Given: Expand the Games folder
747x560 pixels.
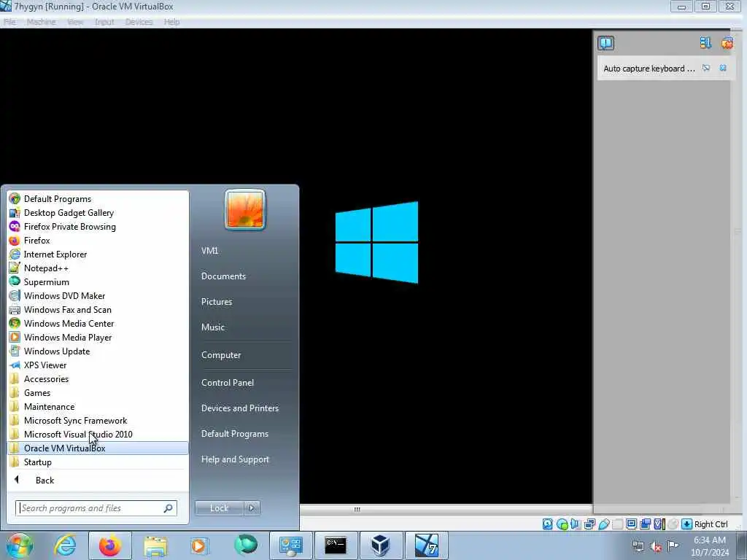Looking at the screenshot, I should pyautogui.click(x=98, y=393).
